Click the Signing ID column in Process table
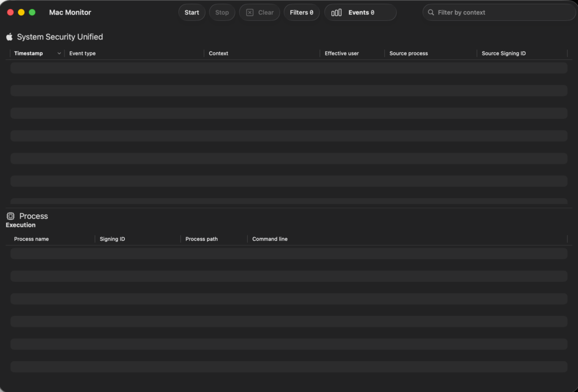The width and height of the screenshot is (578, 392). (x=112, y=239)
